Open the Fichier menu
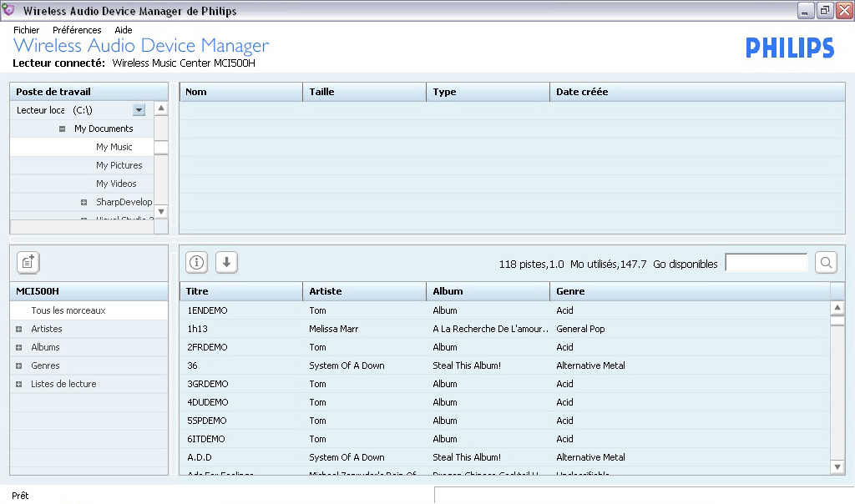This screenshot has width=855, height=504. [x=26, y=30]
